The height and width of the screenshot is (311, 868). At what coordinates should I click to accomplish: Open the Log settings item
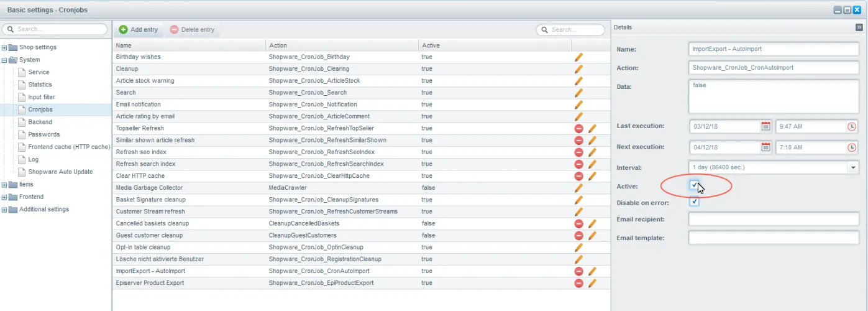[x=33, y=159]
